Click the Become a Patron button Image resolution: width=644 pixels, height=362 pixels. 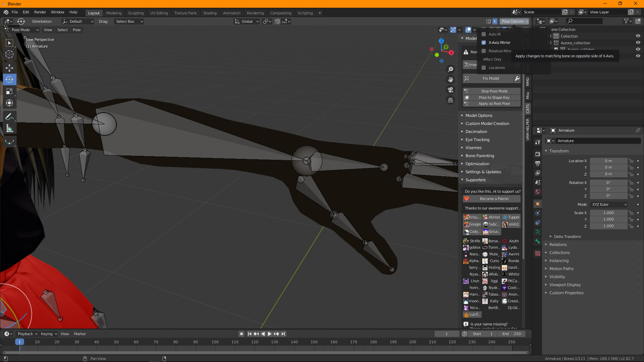coord(494,199)
